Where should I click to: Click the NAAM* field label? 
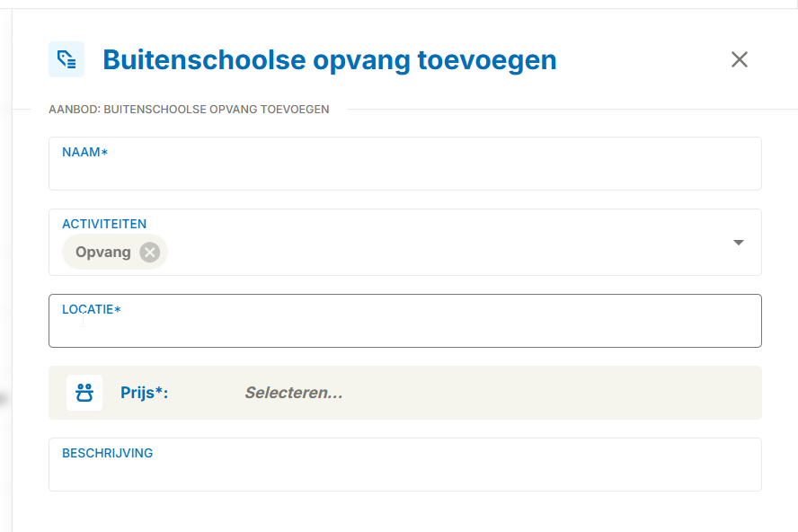pyautogui.click(x=84, y=152)
